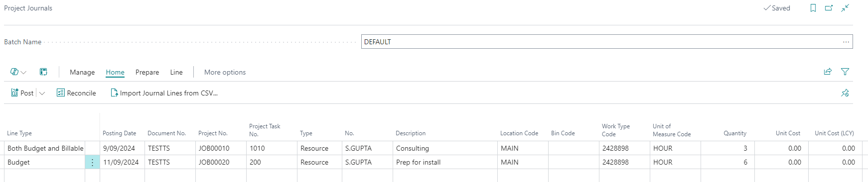Click the Location Code column header
The height and width of the screenshot is (182, 868).
(x=519, y=133)
